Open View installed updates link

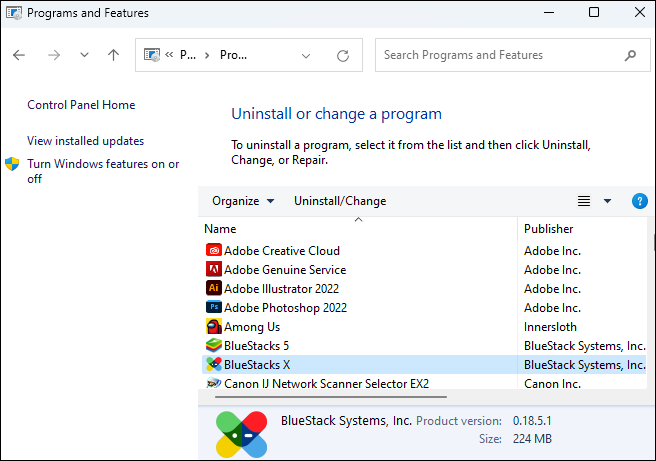[85, 141]
